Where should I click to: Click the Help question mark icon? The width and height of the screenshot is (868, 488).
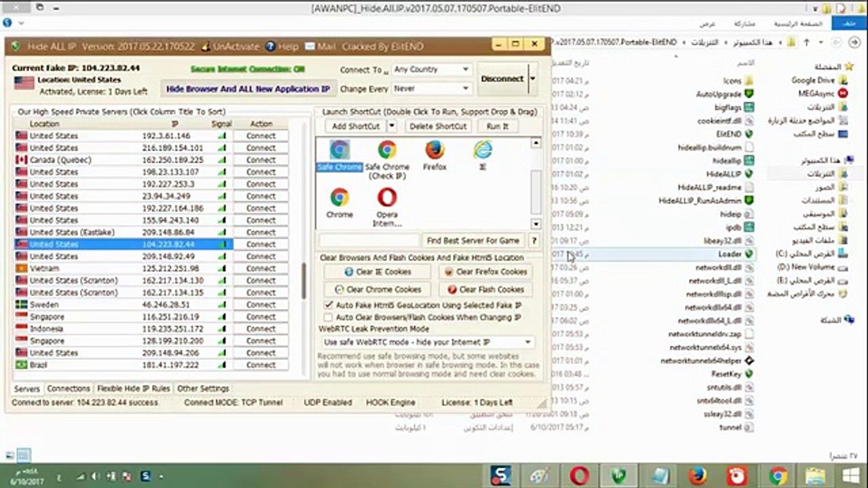tap(271, 47)
